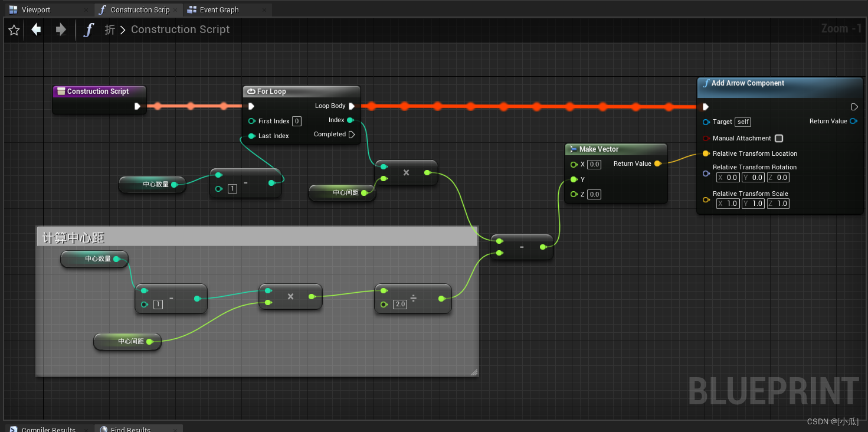Toggle the Manual Attachment checkbox
Viewport: 868px width, 432px height.
coord(779,138)
